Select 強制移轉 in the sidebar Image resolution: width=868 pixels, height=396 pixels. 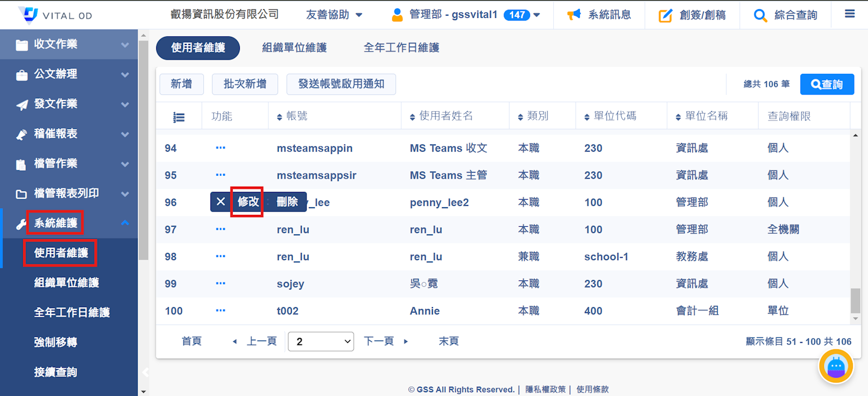click(55, 342)
